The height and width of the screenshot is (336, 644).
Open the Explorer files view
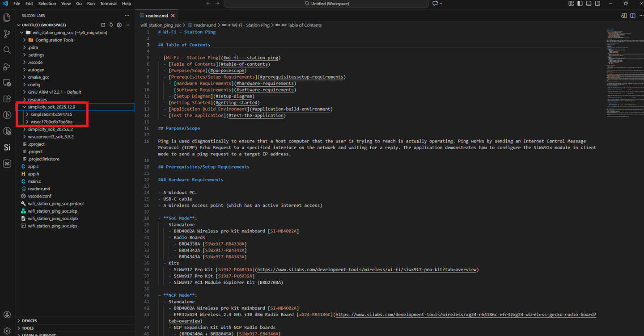click(x=7, y=18)
